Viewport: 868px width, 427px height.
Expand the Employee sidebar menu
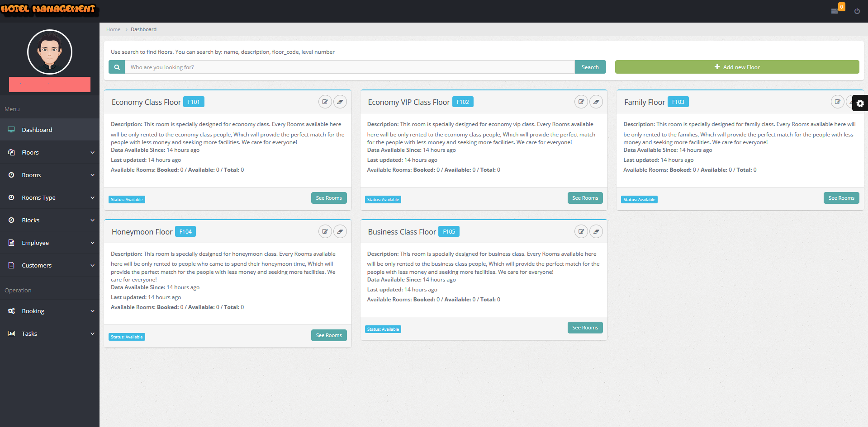pyautogui.click(x=50, y=243)
